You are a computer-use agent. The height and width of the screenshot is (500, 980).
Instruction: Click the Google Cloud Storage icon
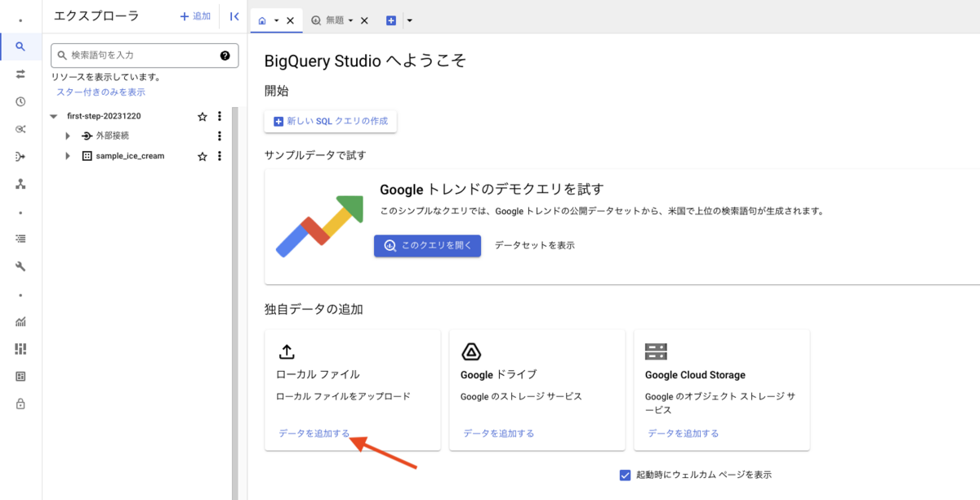[x=656, y=352]
